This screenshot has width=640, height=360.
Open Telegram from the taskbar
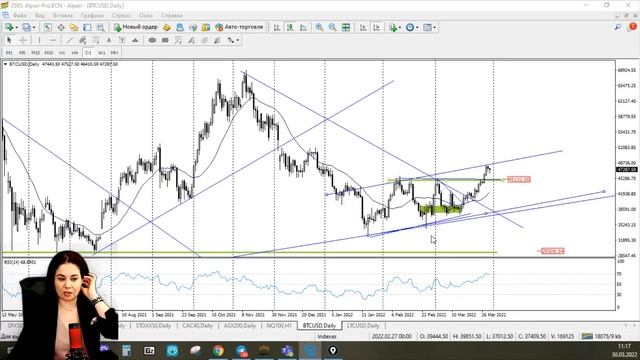241,350
